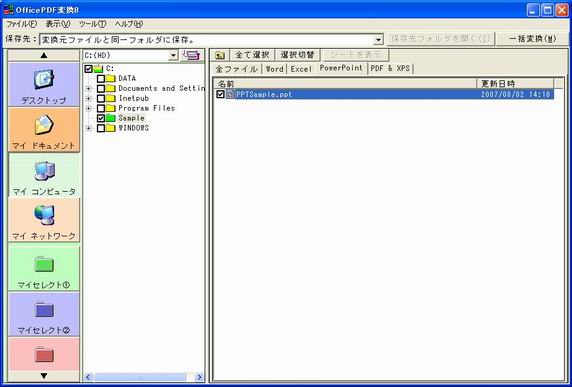Click the folder tree horizontal scrollbar thumb
Image resolution: width=572 pixels, height=387 pixels.
pos(141,378)
